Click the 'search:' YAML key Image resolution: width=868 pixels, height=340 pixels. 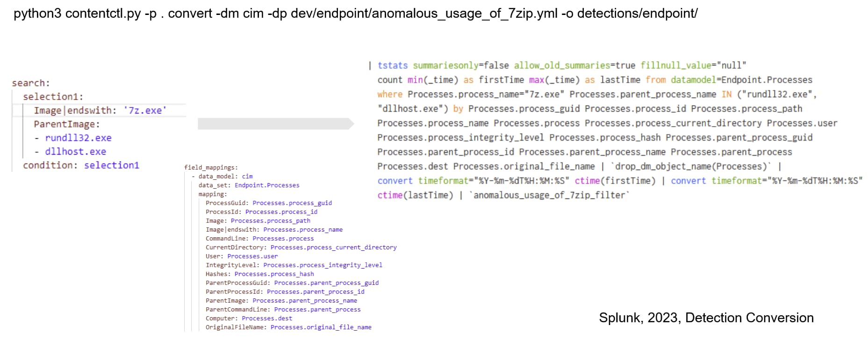click(x=31, y=83)
